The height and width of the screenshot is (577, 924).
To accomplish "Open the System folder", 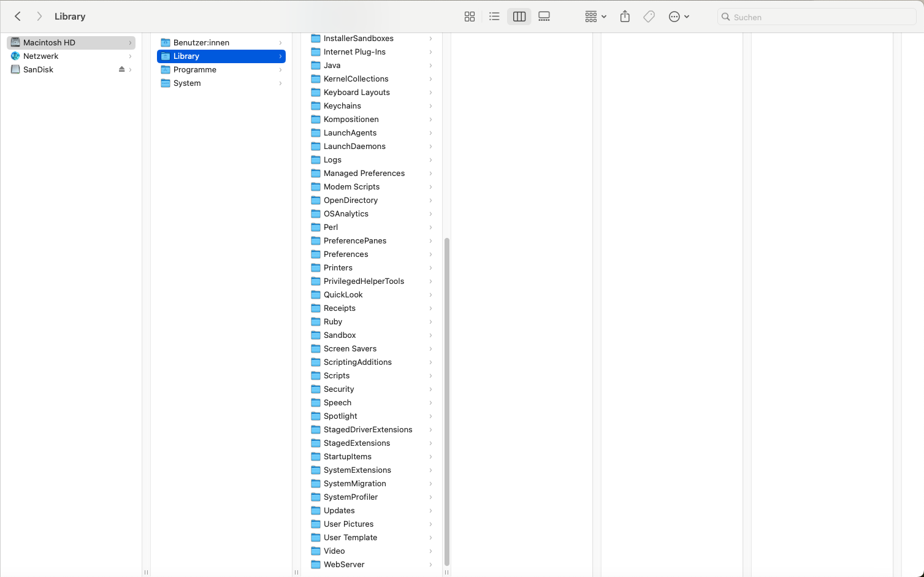I will [x=221, y=83].
